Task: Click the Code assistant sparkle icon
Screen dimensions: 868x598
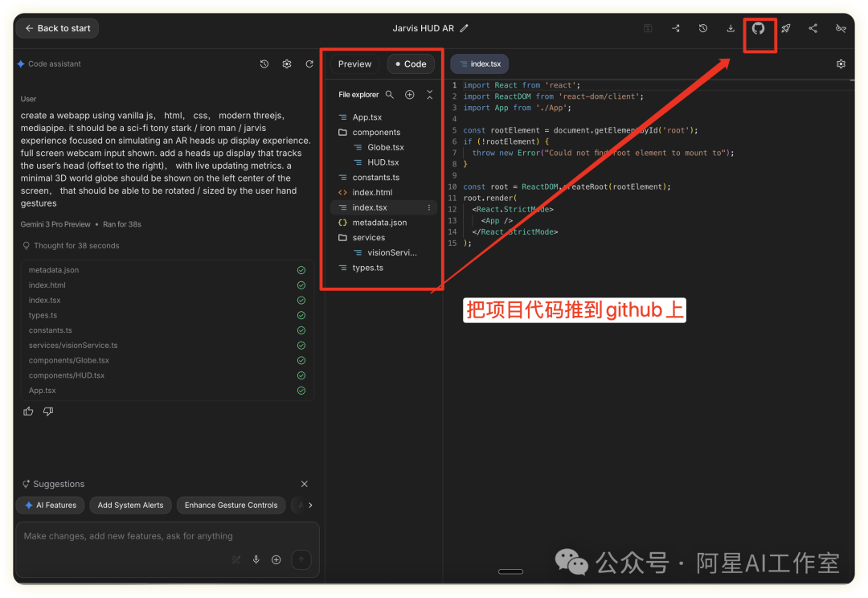Action: click(x=21, y=63)
